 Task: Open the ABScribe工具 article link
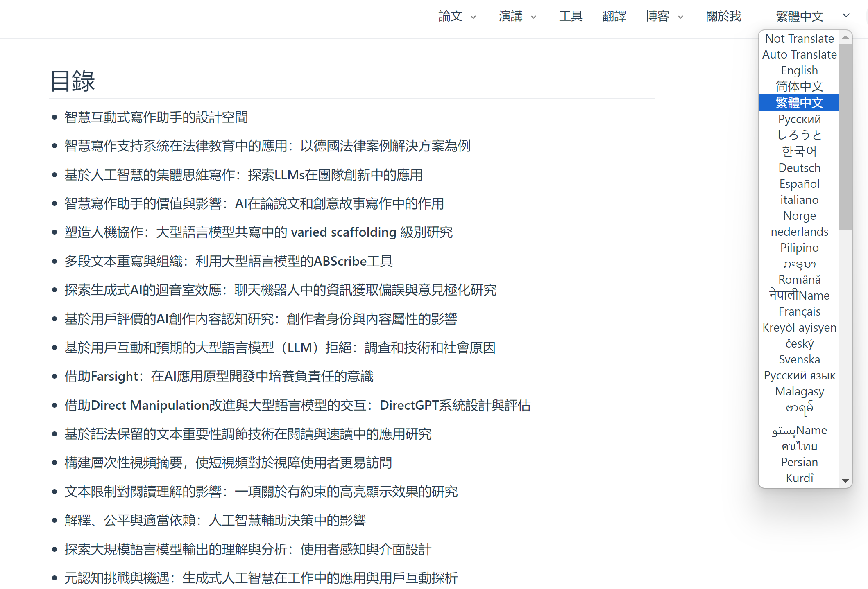click(229, 261)
